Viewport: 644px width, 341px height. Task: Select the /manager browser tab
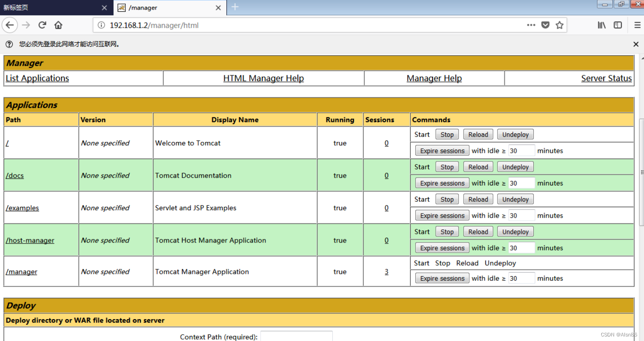170,8
